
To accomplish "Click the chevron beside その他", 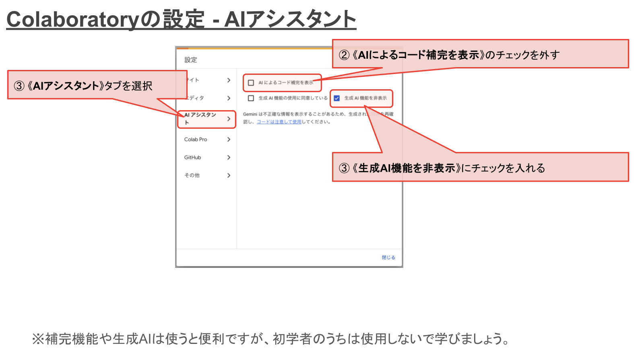I will 229,175.
